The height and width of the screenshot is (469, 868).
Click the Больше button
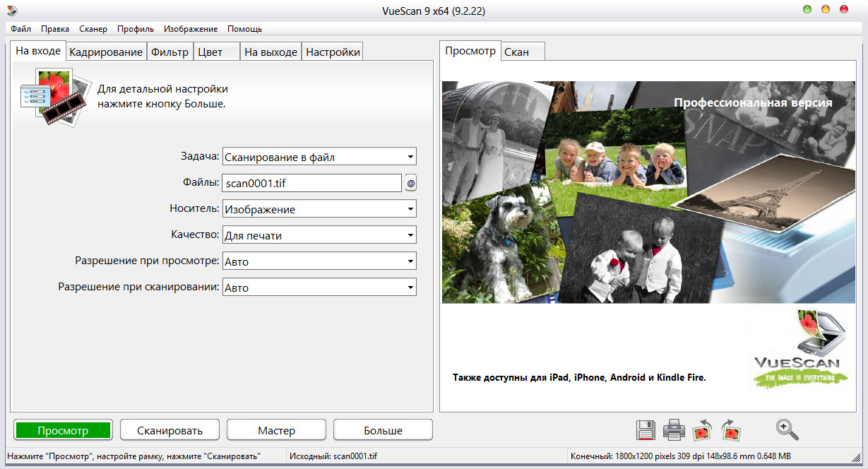(383, 430)
